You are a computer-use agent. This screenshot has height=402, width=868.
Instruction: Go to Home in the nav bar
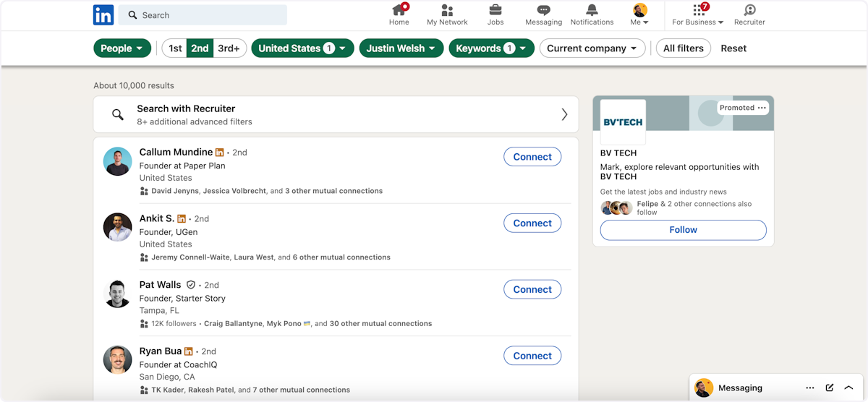tap(399, 15)
